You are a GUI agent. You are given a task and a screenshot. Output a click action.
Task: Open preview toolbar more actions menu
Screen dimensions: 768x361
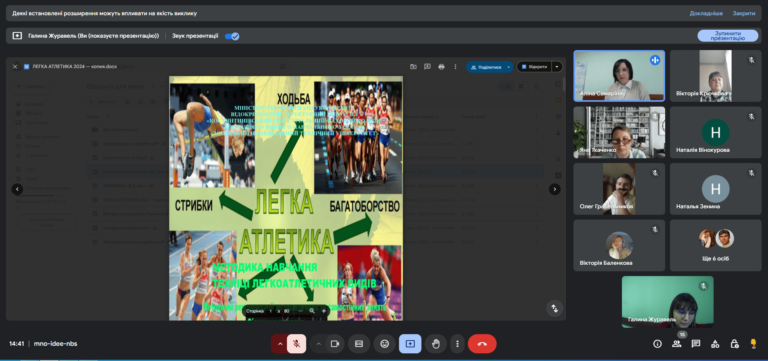[456, 67]
